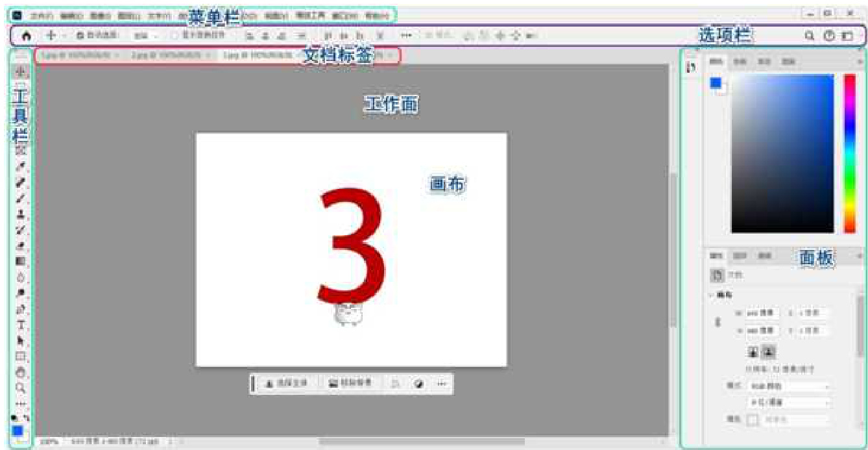Select the Eraser tool
The image size is (868, 450).
[x=20, y=245]
